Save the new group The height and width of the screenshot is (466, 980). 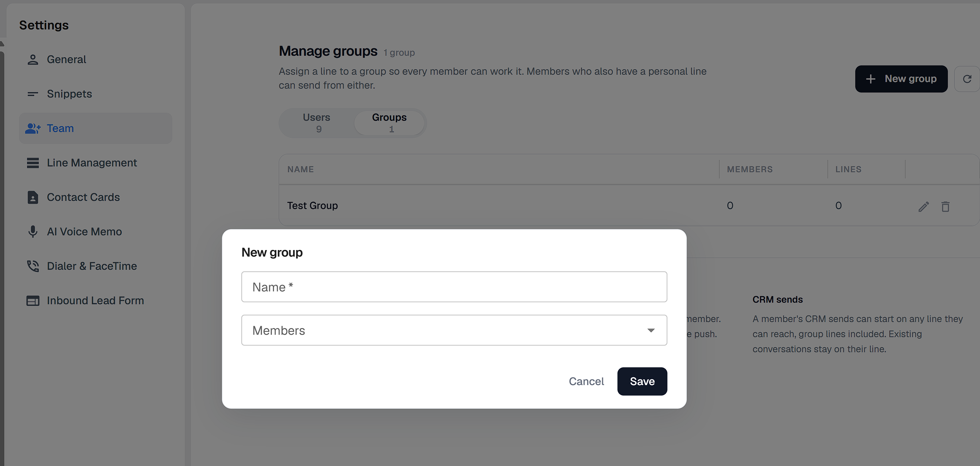click(642, 381)
